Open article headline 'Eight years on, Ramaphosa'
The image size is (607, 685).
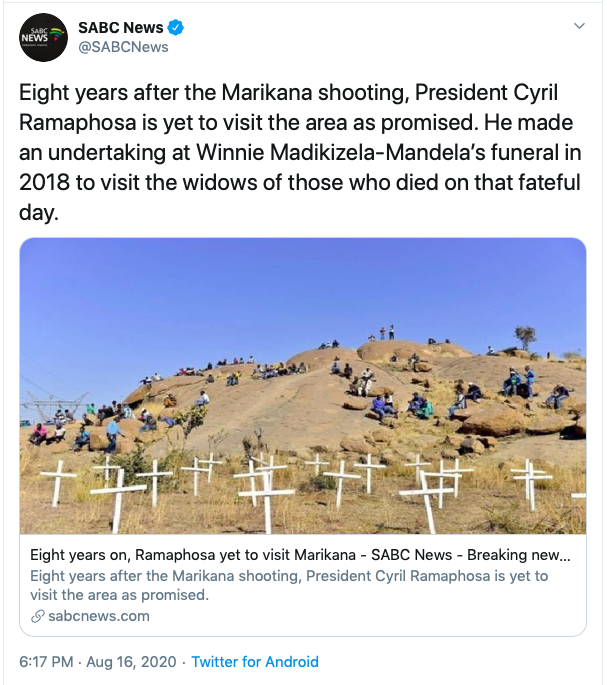pyautogui.click(x=300, y=555)
